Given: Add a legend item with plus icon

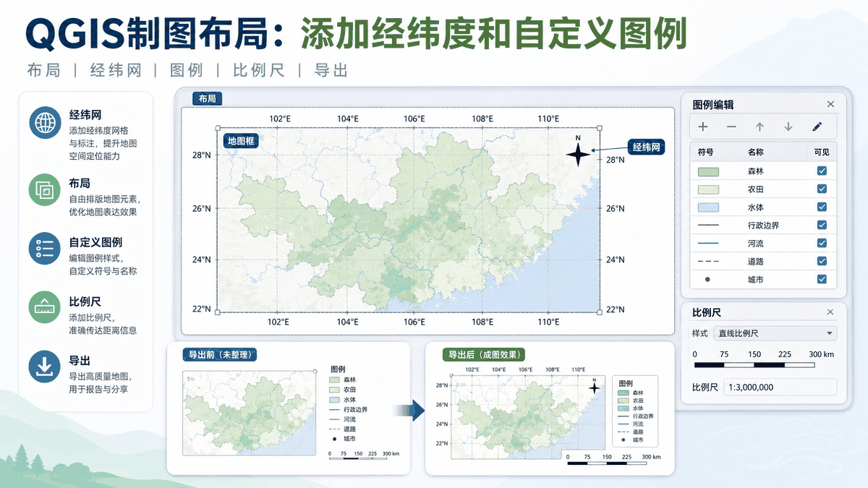Looking at the screenshot, I should (703, 127).
